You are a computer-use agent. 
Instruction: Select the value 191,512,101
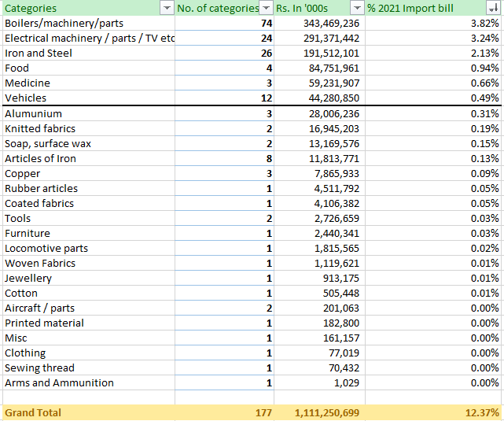click(x=319, y=53)
